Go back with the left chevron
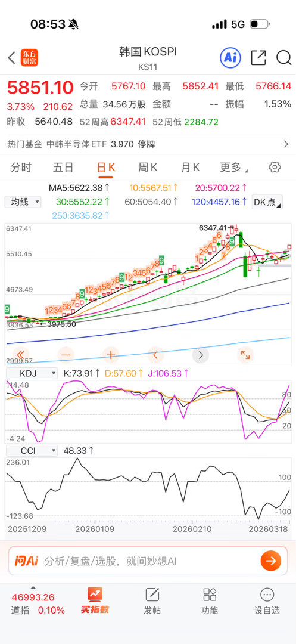296x644 pixels. click(x=12, y=58)
